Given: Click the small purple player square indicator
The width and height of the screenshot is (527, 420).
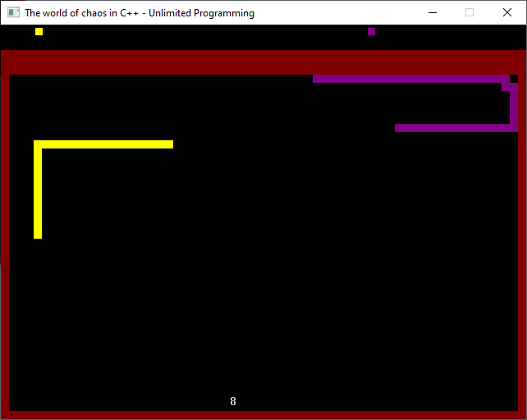Looking at the screenshot, I should (371, 32).
